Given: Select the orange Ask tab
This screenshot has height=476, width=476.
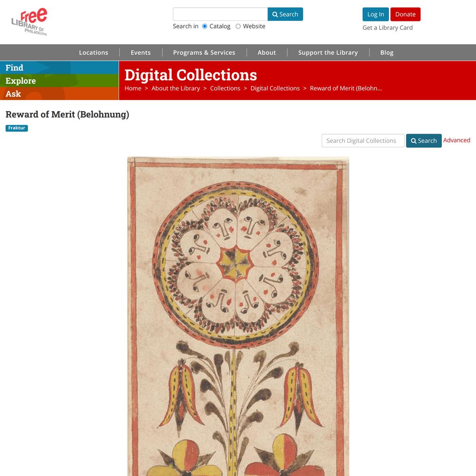Looking at the screenshot, I should (59, 93).
